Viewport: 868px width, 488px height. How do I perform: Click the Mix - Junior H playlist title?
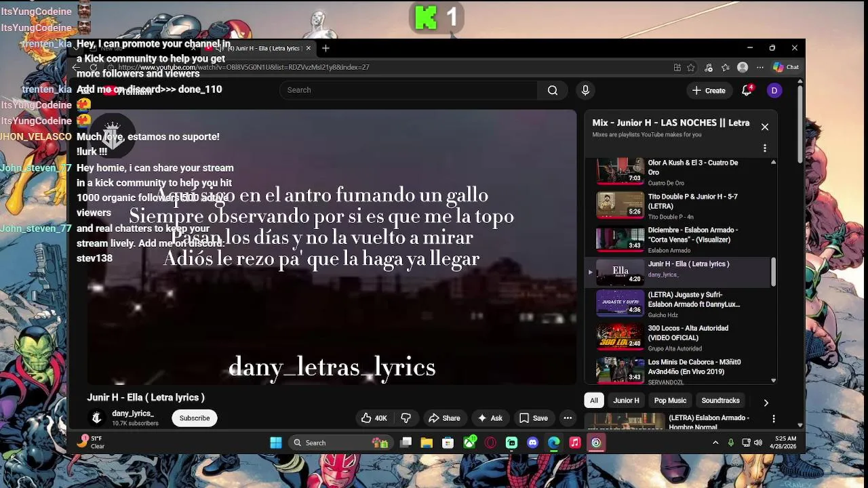(671, 123)
